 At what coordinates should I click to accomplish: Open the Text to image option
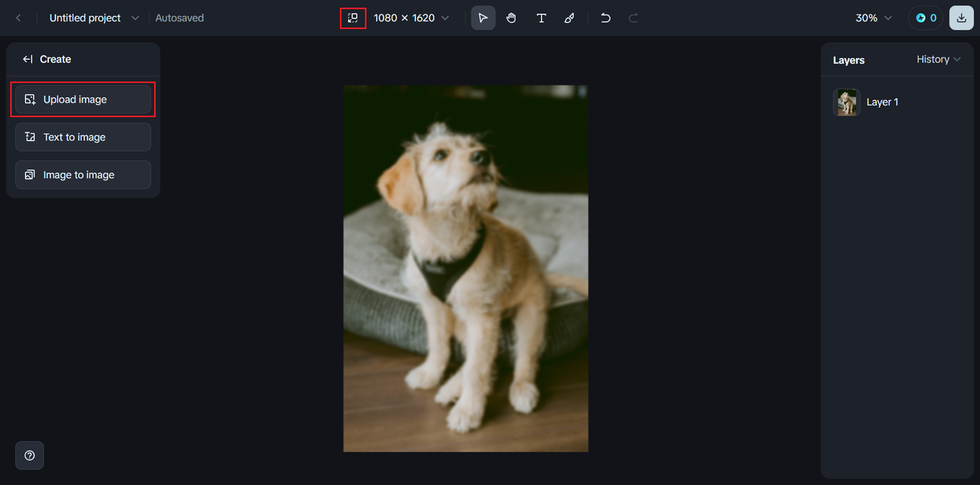pyautogui.click(x=83, y=137)
